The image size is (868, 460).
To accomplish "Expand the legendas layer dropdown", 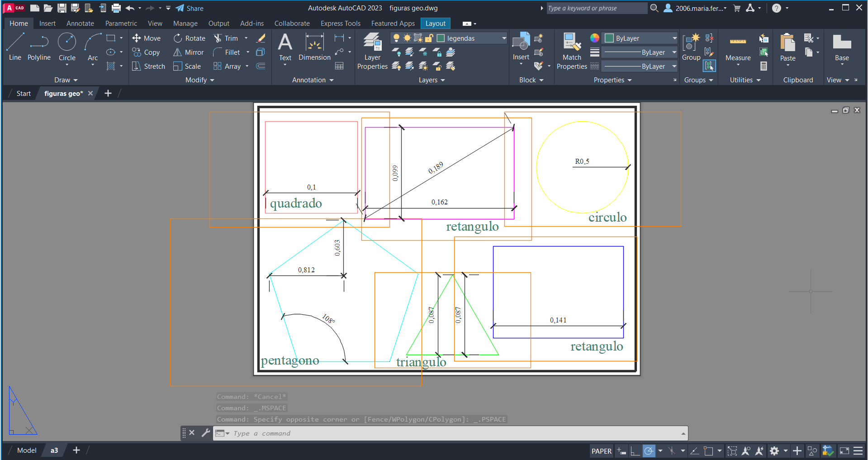I will [504, 38].
